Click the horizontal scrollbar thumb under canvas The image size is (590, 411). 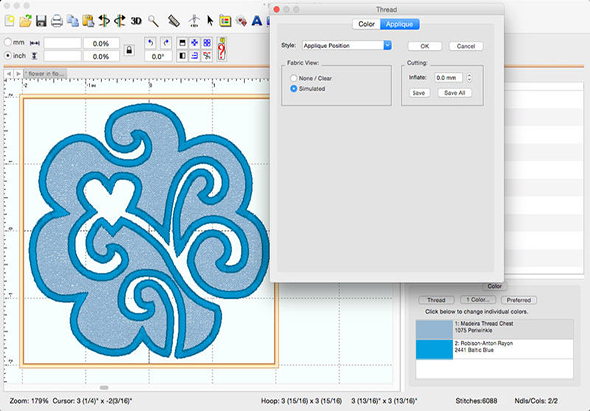coord(104,388)
